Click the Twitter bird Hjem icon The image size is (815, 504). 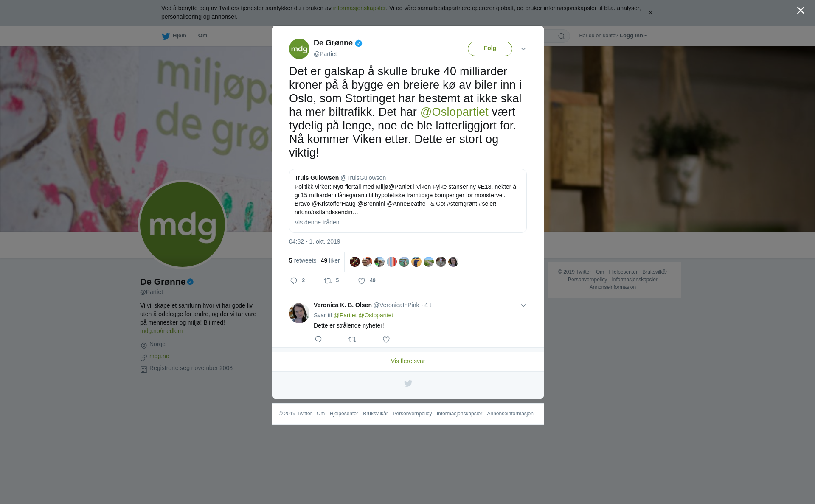click(166, 36)
